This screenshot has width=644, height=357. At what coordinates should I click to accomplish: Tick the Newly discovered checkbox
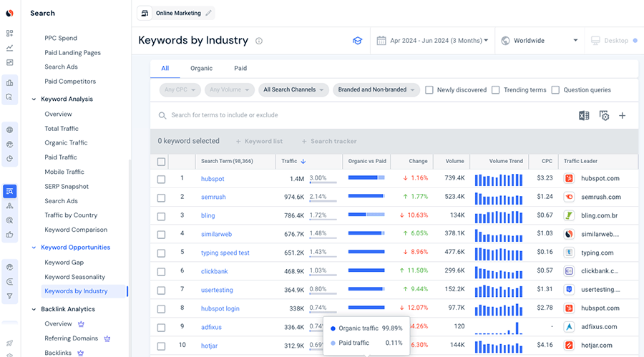click(x=429, y=90)
